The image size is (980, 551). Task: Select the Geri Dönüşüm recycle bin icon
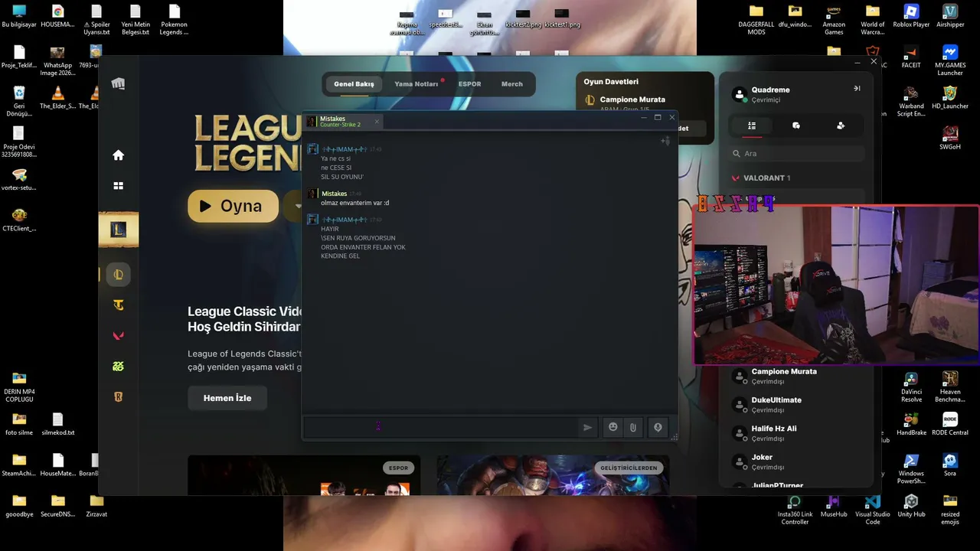(19, 102)
